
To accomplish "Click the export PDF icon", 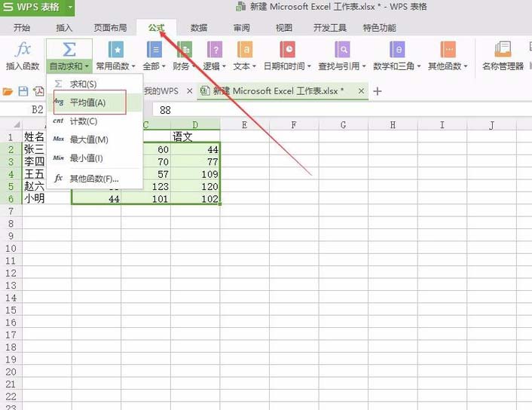I will [x=38, y=91].
